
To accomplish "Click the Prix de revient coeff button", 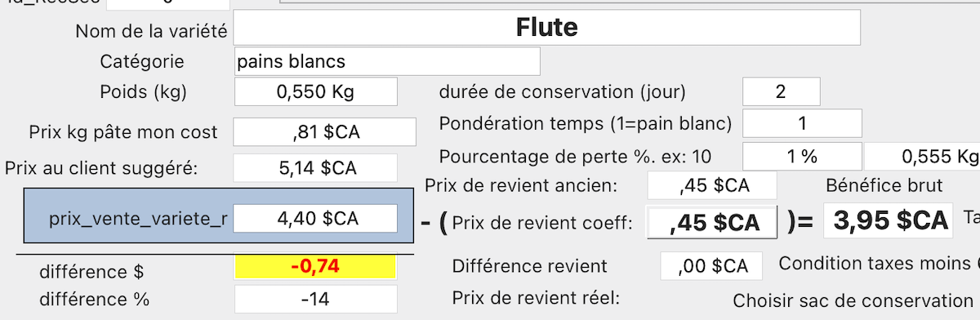I will pyautogui.click(x=712, y=221).
